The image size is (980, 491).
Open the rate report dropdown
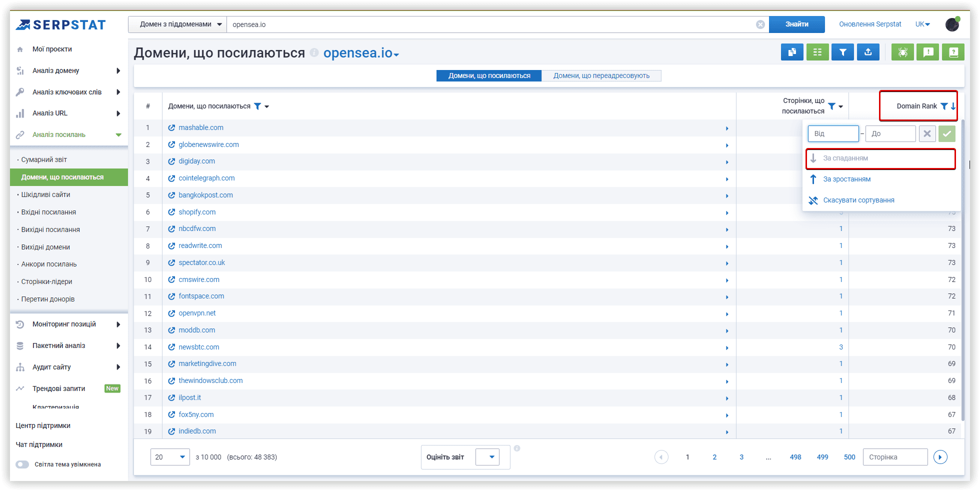coord(487,457)
